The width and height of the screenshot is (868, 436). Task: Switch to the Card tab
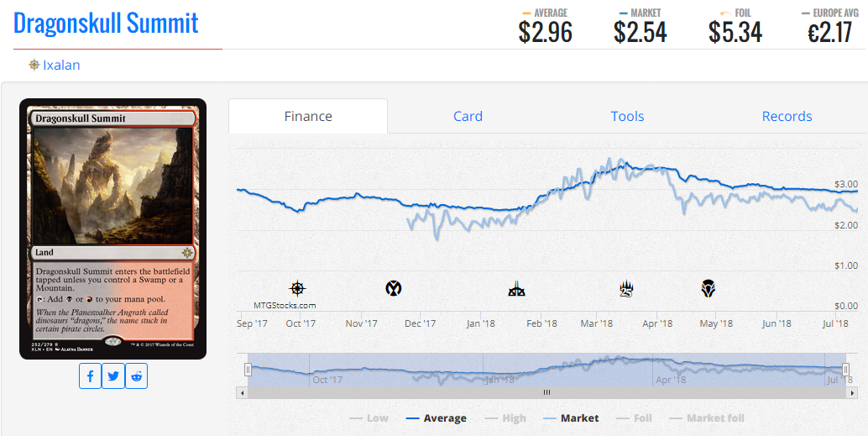(x=468, y=116)
